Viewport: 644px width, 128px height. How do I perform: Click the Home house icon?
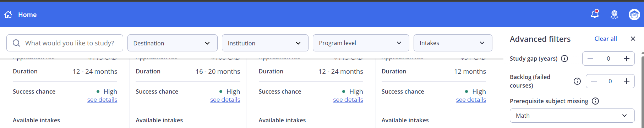click(8, 15)
